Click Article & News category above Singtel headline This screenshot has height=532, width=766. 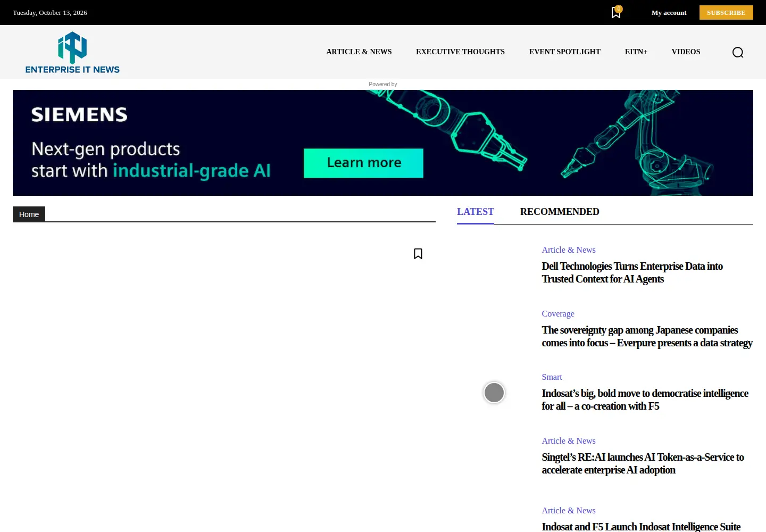[x=569, y=441]
